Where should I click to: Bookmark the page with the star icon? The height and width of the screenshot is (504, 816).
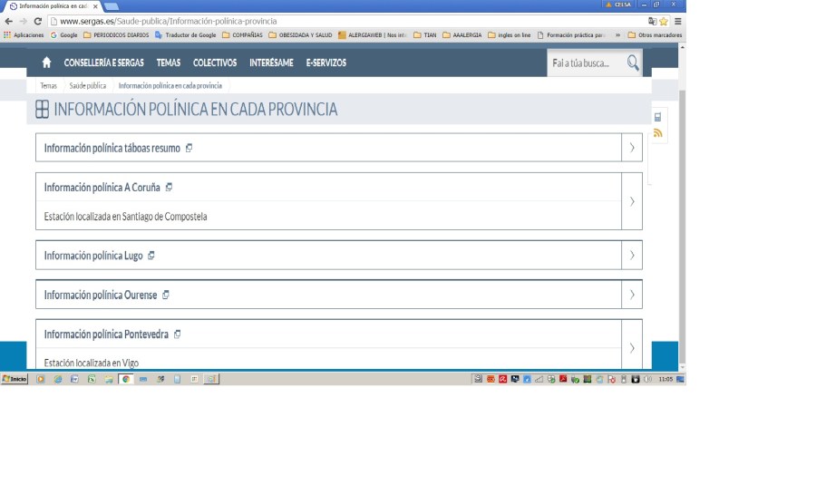[x=664, y=21]
